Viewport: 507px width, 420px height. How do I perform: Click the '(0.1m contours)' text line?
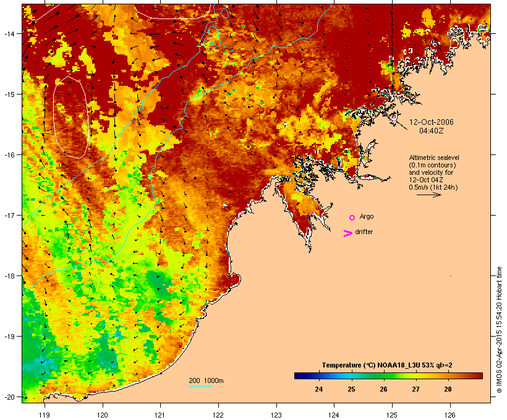click(432, 165)
